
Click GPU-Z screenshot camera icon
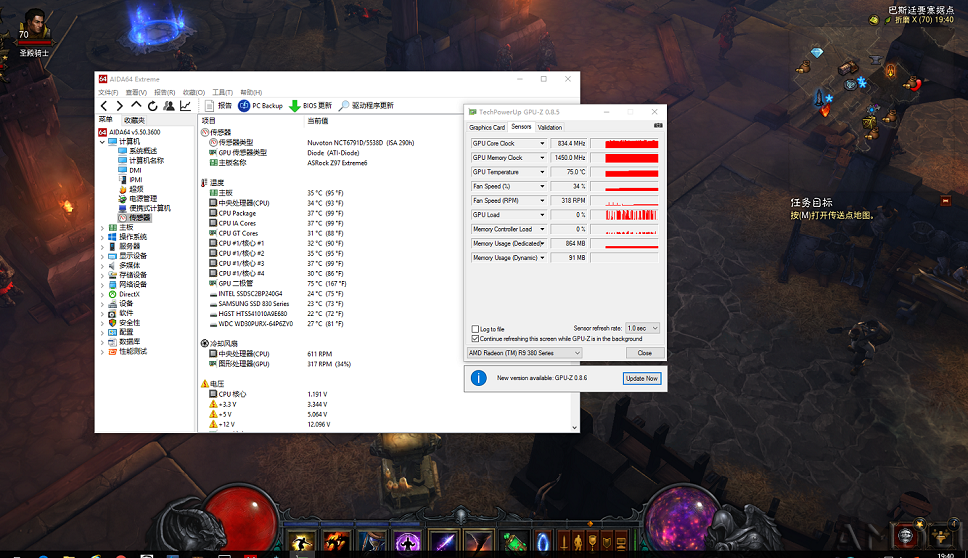[x=658, y=125]
